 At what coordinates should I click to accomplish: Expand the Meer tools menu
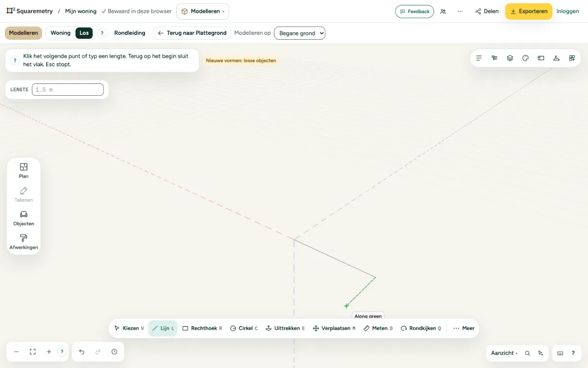(x=464, y=328)
